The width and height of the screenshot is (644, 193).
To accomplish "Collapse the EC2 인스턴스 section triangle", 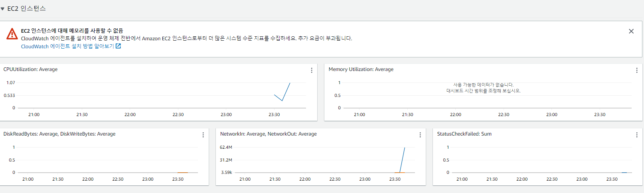I will pyautogui.click(x=3, y=9).
